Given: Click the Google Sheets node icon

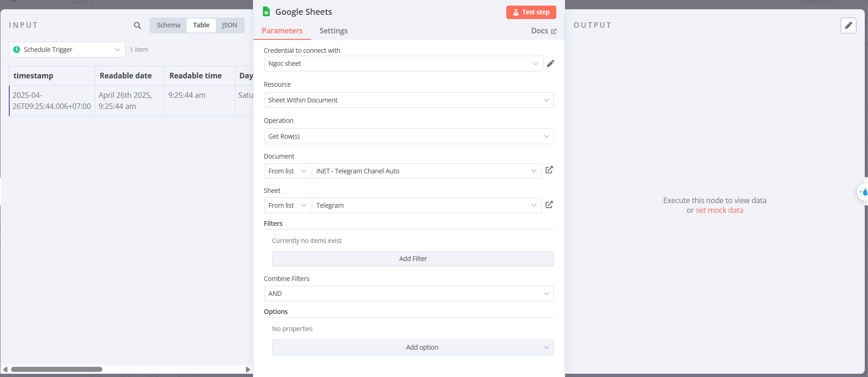Looking at the screenshot, I should [266, 12].
